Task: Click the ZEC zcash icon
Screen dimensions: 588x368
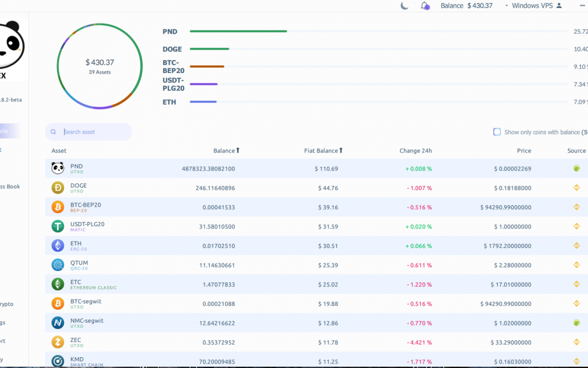Action: [x=58, y=342]
